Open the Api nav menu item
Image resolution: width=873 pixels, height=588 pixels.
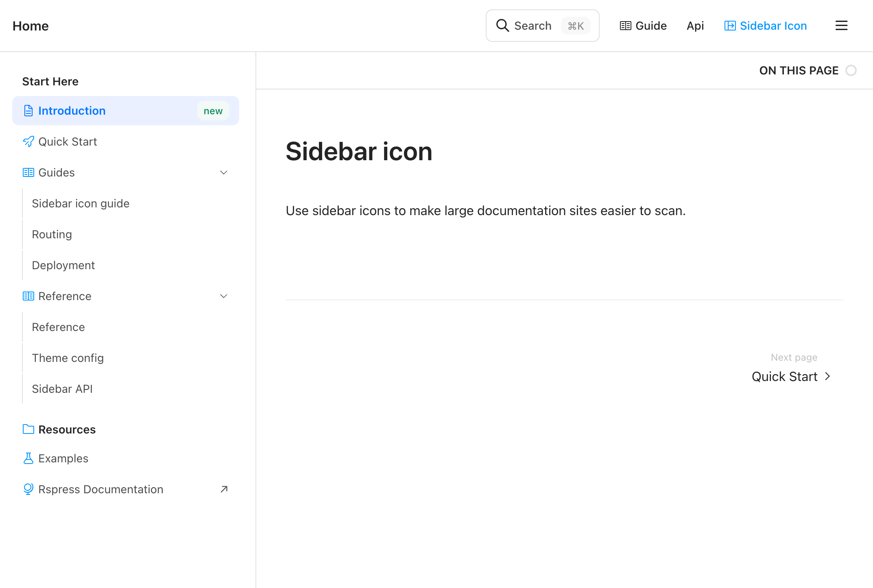click(x=695, y=26)
